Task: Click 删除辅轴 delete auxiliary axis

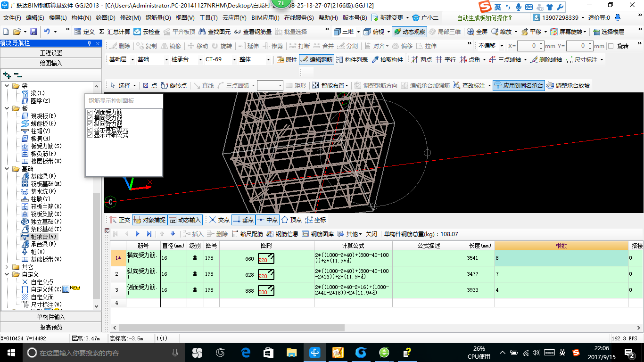Action: pos(546,60)
